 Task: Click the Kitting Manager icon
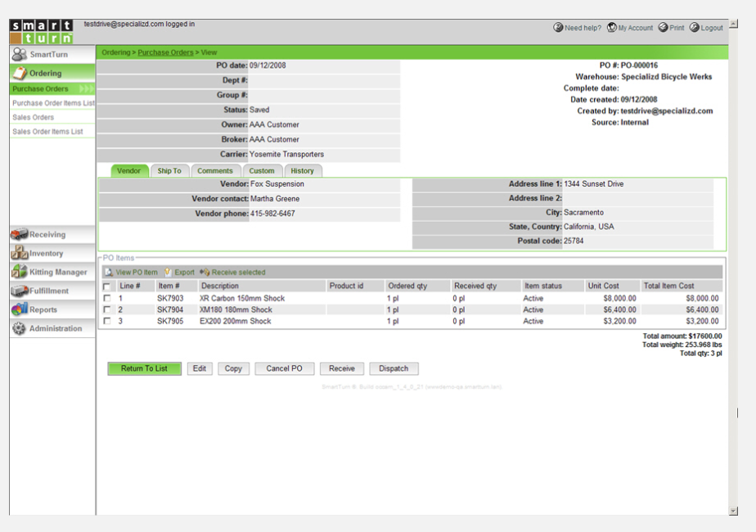coord(20,272)
